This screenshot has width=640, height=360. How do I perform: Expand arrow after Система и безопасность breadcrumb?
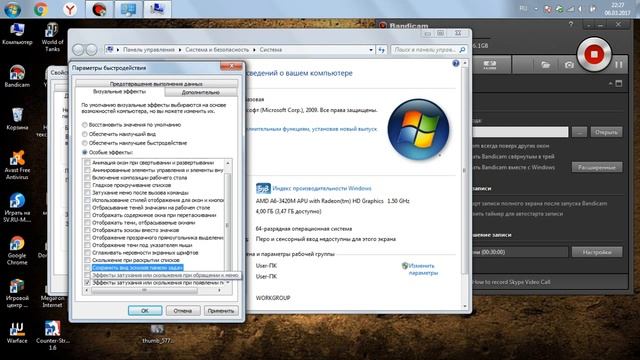coord(254,50)
